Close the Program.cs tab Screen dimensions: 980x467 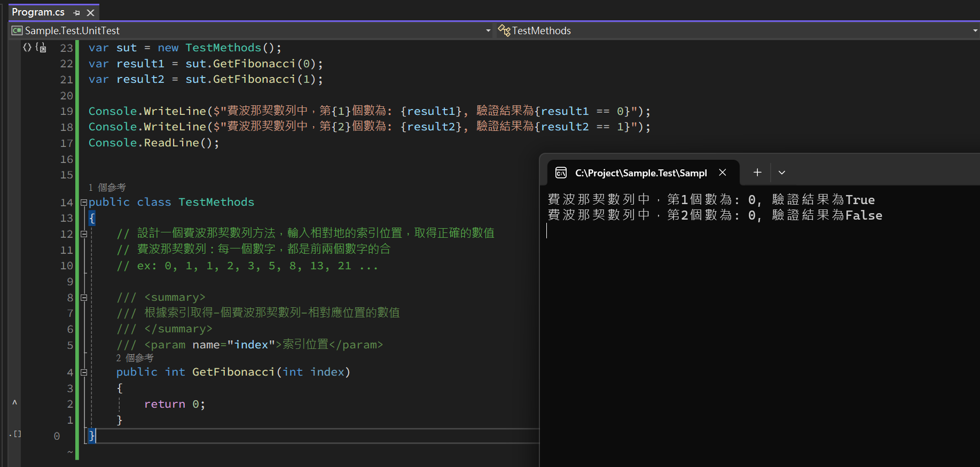[90, 12]
